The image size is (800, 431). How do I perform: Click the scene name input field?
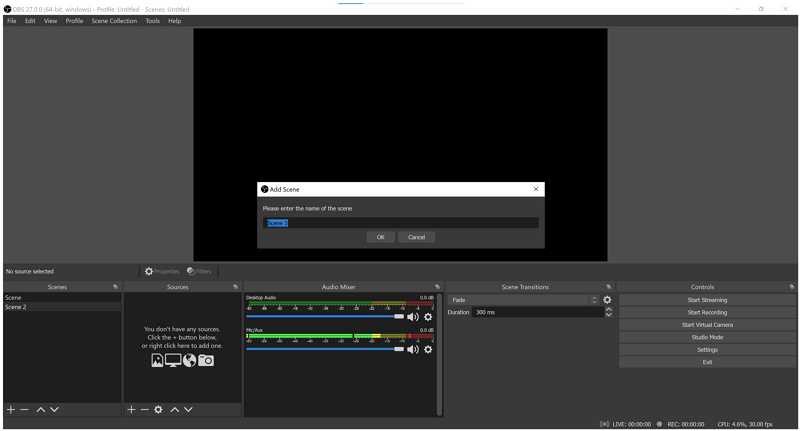click(x=401, y=223)
